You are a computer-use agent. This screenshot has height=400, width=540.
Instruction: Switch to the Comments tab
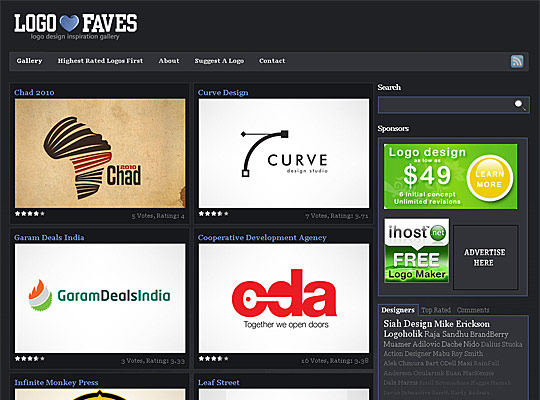click(x=473, y=310)
